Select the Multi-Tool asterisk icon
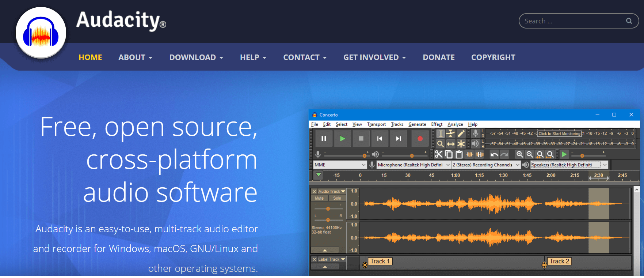644x278 pixels. (x=461, y=144)
